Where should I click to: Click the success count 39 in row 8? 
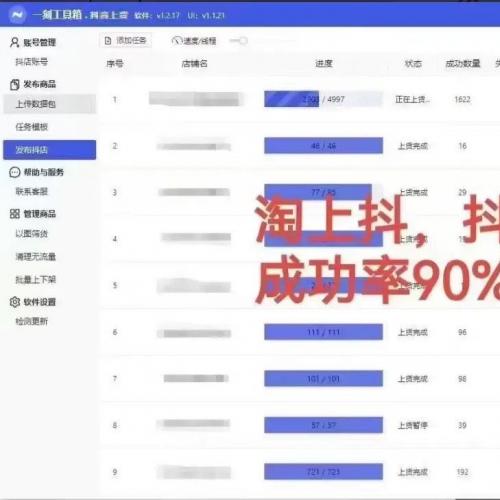(x=462, y=425)
